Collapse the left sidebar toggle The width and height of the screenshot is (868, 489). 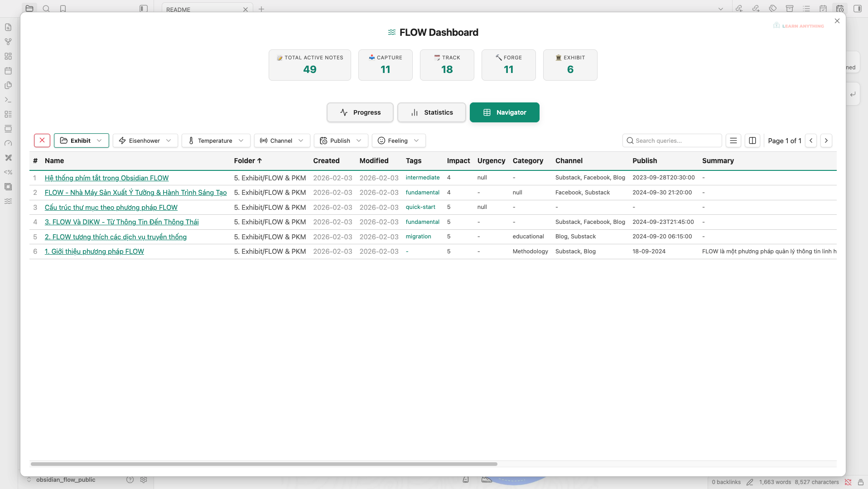pyautogui.click(x=144, y=9)
